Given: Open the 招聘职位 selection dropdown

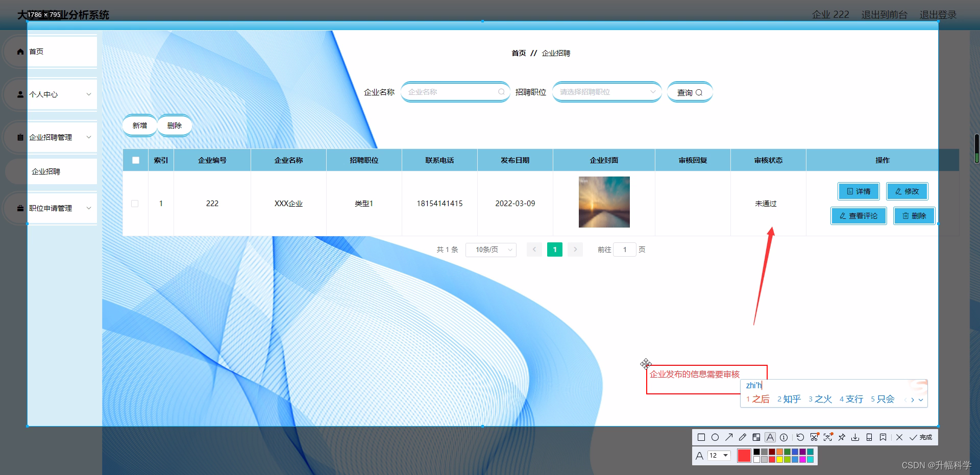Looking at the screenshot, I should point(606,92).
